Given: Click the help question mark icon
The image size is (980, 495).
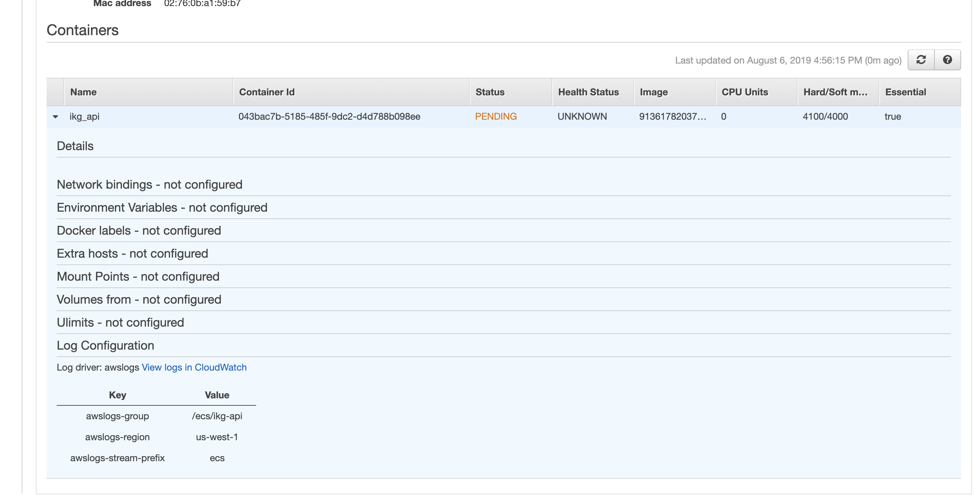Looking at the screenshot, I should point(947,60).
